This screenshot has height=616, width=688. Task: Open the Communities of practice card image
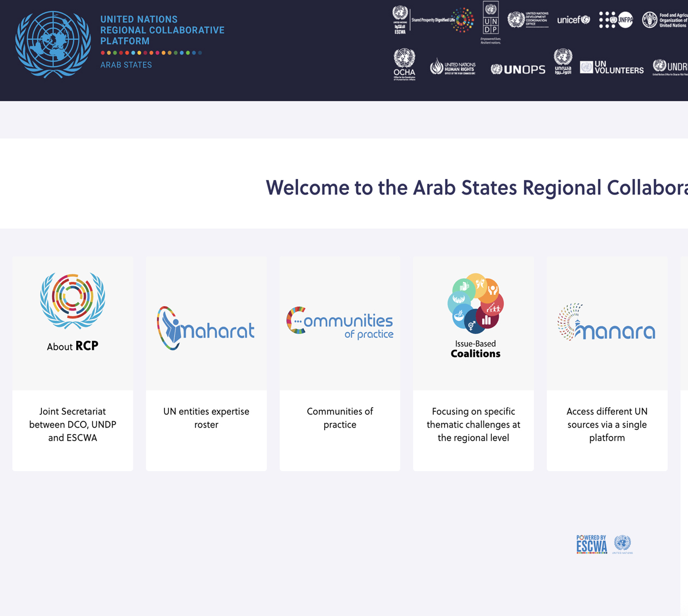[x=340, y=322]
